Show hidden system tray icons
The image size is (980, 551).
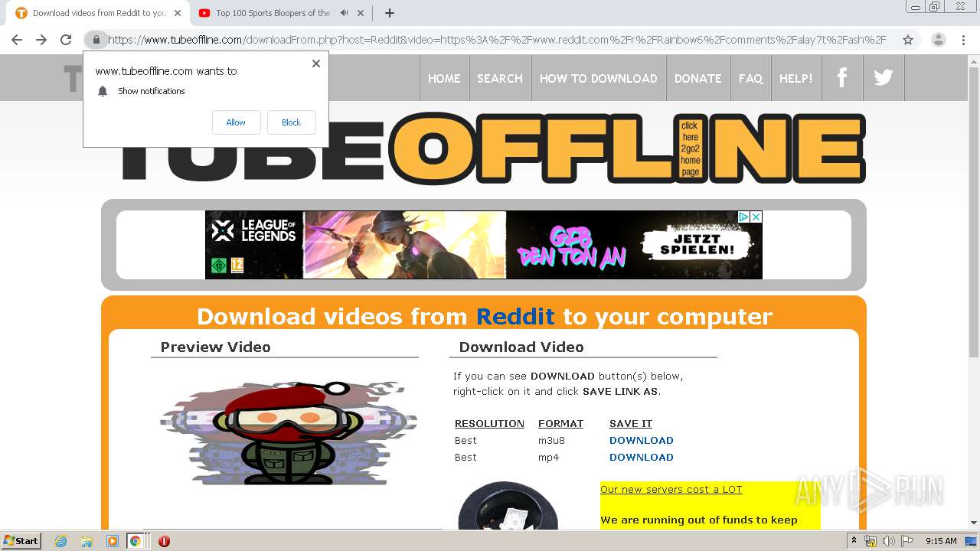[854, 541]
